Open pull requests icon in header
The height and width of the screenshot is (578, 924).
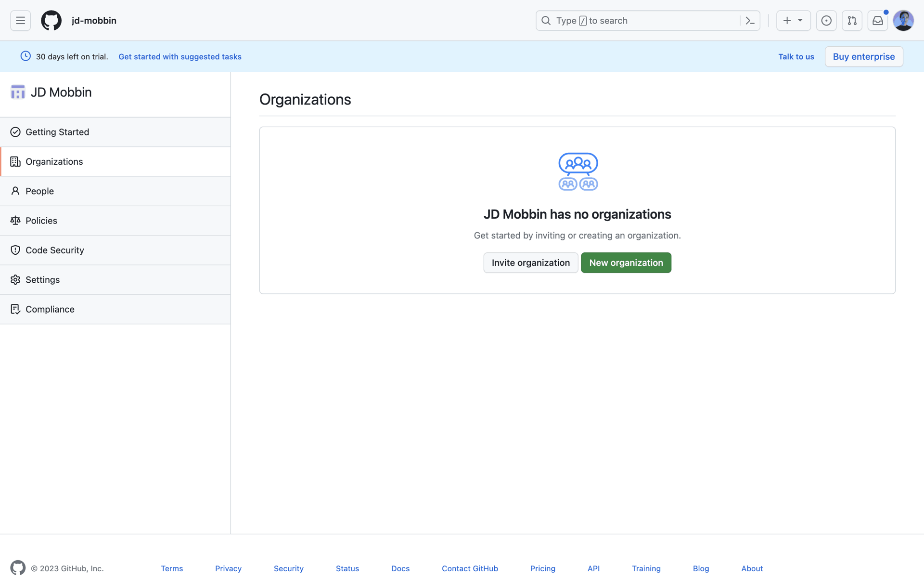point(852,21)
